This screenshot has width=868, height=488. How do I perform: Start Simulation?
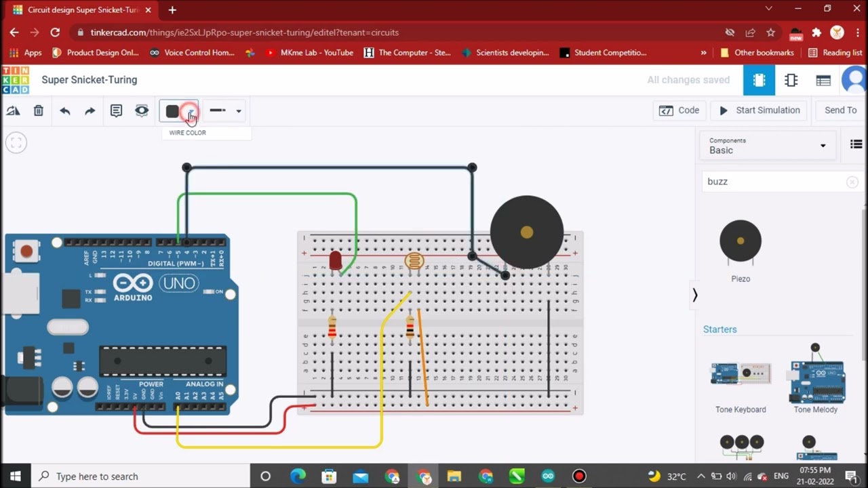[x=760, y=110]
